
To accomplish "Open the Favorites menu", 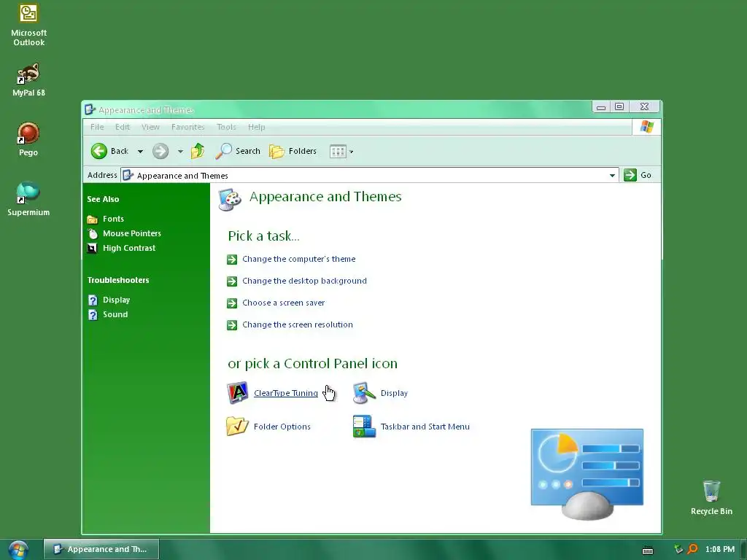I will coord(188,127).
